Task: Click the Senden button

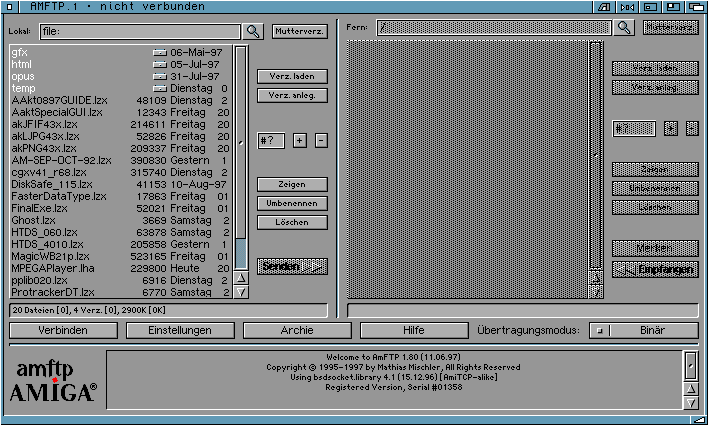Action: (x=292, y=266)
